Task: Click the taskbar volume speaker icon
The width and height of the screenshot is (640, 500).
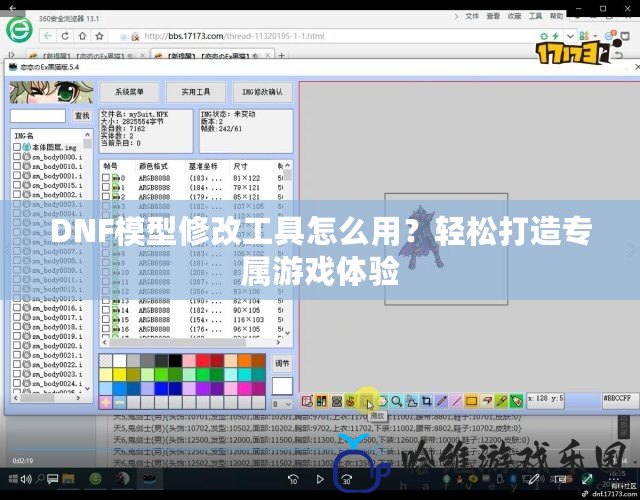Action: click(26, 479)
